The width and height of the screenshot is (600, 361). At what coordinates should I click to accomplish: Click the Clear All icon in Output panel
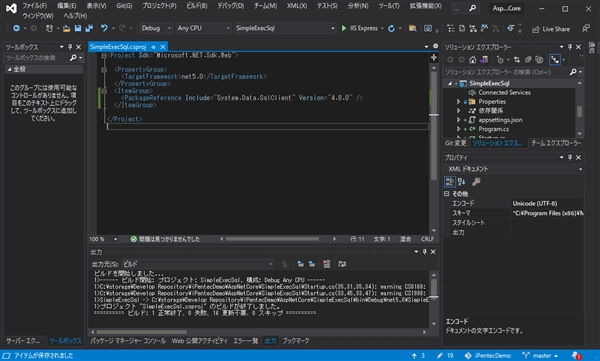tap(326, 264)
